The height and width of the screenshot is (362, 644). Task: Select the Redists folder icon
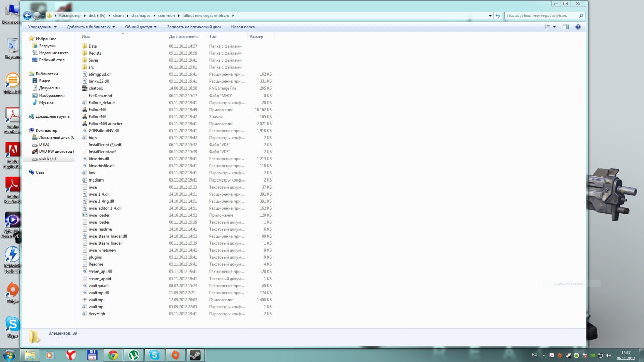click(84, 53)
